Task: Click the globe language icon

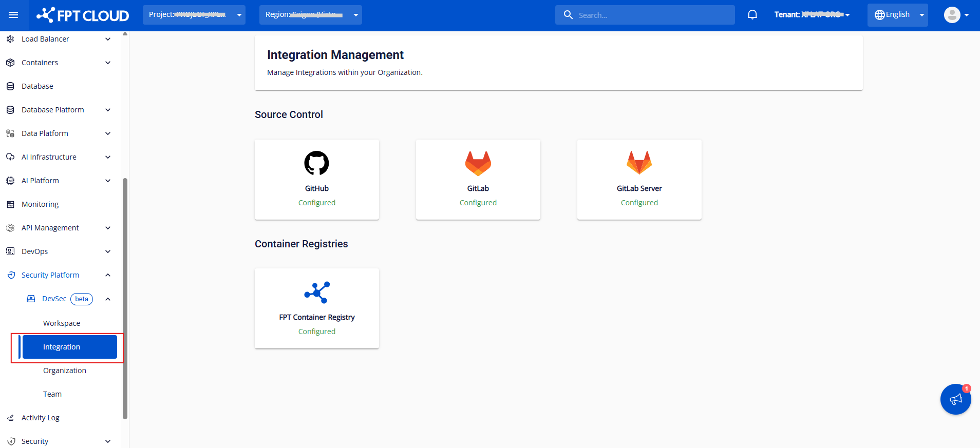Action: [880, 15]
